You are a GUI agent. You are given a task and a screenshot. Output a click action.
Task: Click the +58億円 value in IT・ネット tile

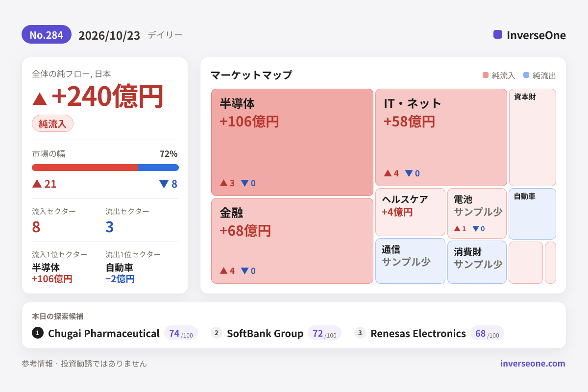(409, 121)
